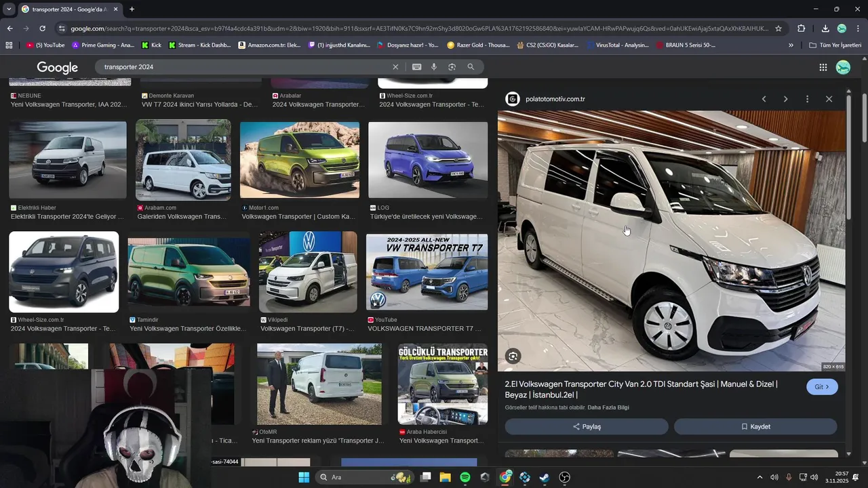This screenshot has width=868, height=488.
Task: Open OBS Studio from the taskbar
Action: [x=564, y=477]
